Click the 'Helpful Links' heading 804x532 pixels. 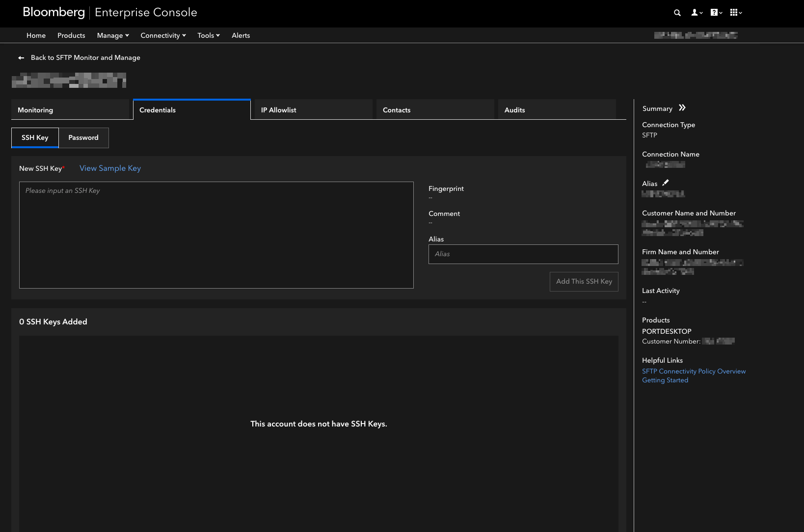coord(662,361)
